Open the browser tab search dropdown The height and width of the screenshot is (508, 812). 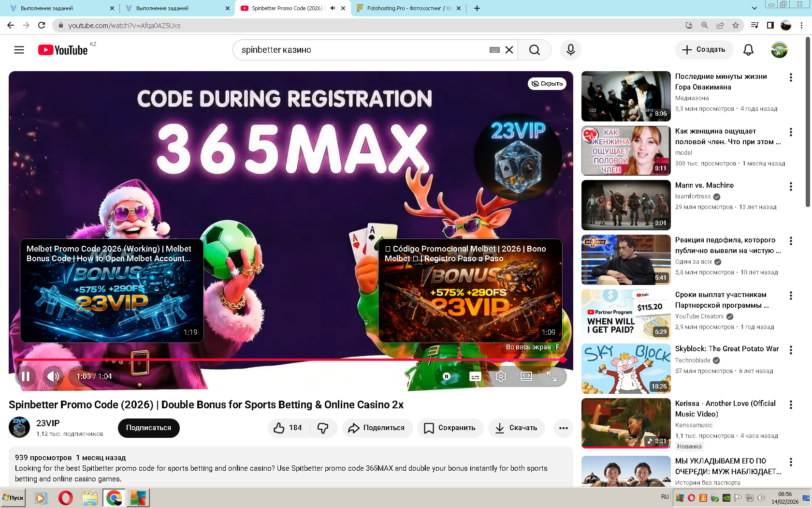click(754, 8)
